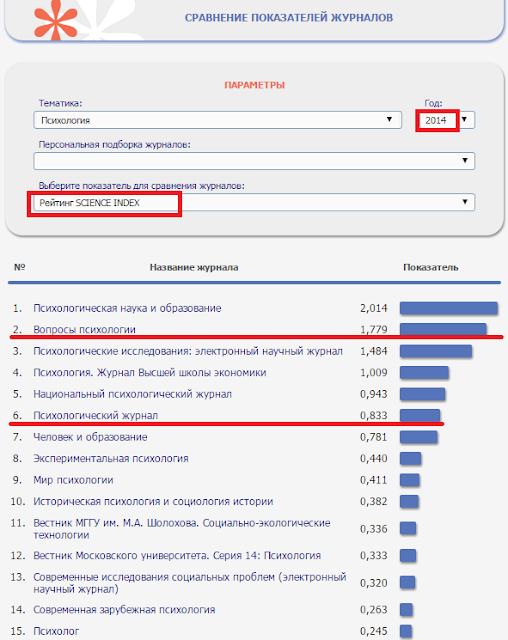The width and height of the screenshot is (508, 640).
Task: Open Вестник Московского университета. Серия 14: Психология
Action: [x=177, y=556]
